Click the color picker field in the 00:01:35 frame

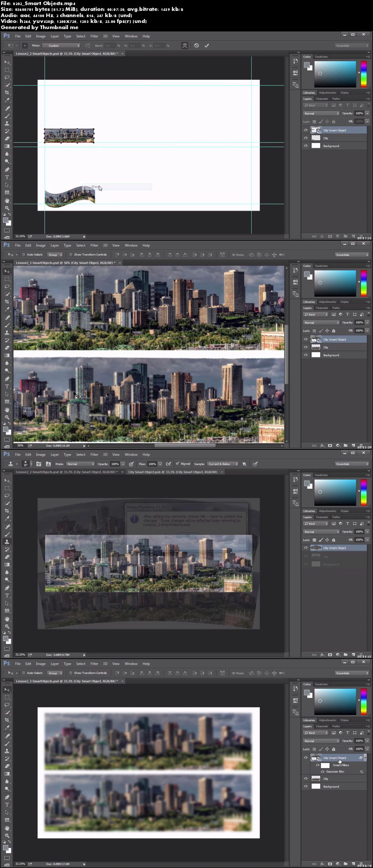(335, 74)
